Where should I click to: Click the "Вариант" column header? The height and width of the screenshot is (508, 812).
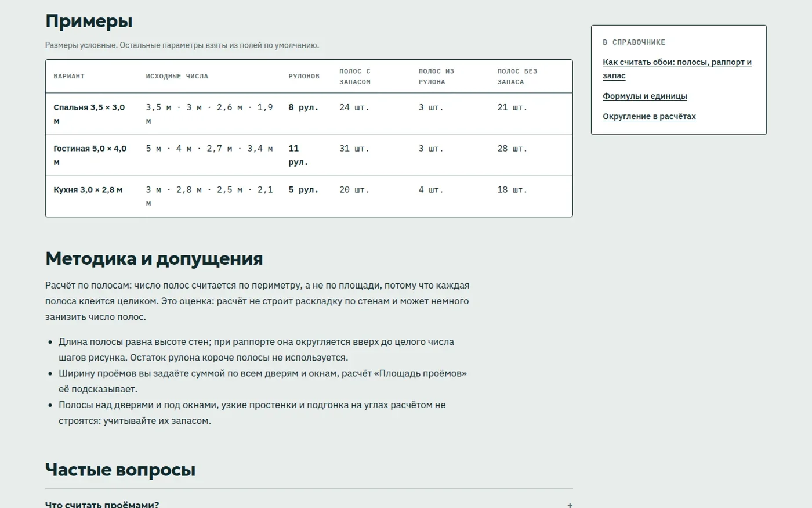[69, 77]
